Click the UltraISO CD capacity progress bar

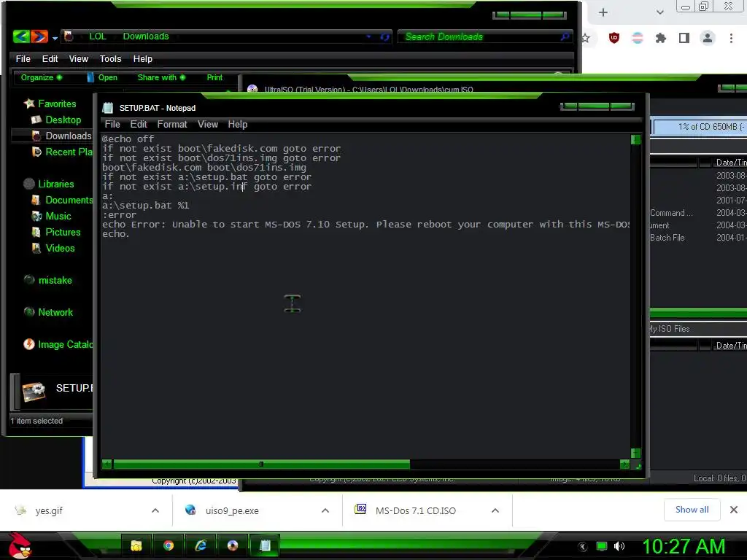coord(700,127)
